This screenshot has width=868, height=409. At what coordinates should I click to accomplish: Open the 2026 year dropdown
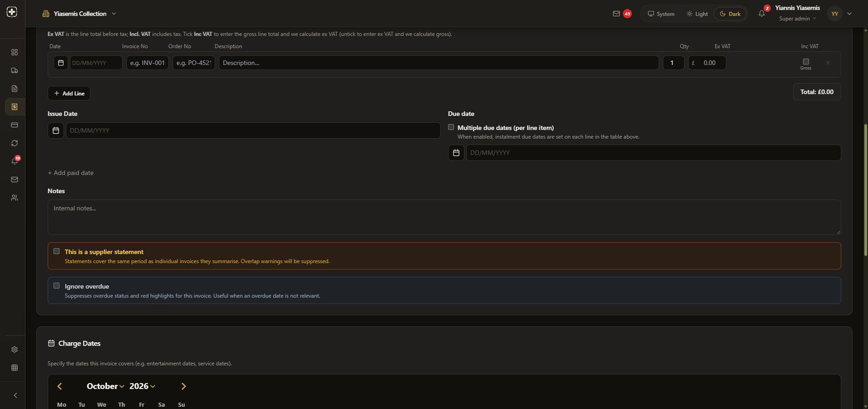pos(142,386)
